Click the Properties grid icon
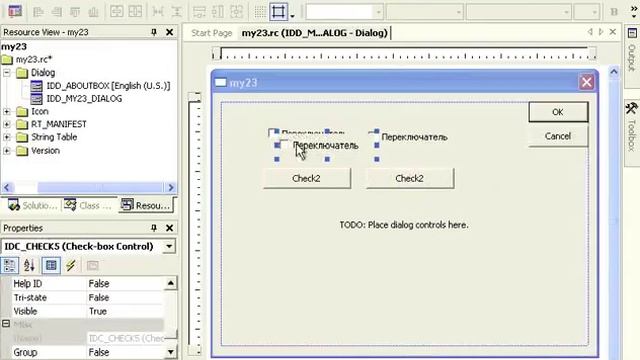This screenshot has width=640, height=360. pos(51,265)
